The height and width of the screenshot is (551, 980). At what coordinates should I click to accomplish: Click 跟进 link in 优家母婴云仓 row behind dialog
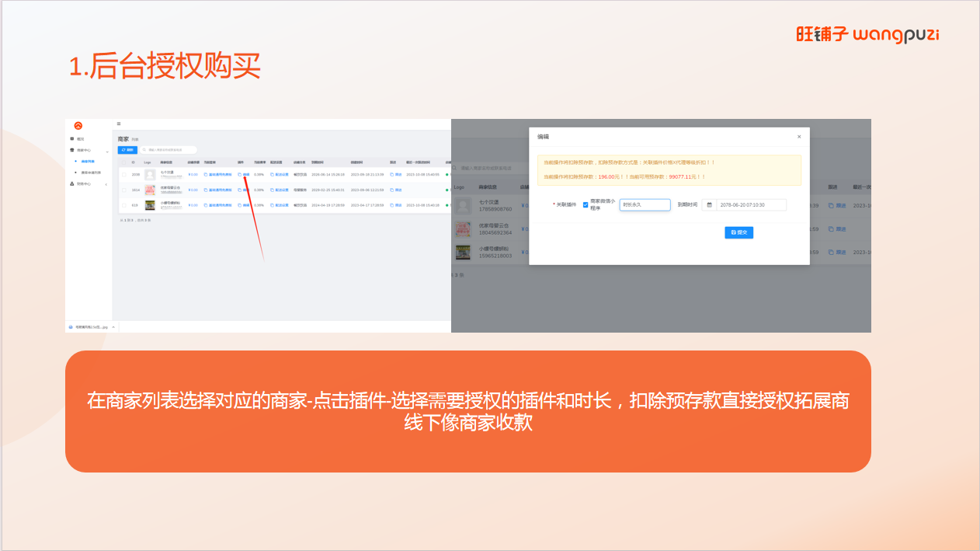tap(841, 229)
